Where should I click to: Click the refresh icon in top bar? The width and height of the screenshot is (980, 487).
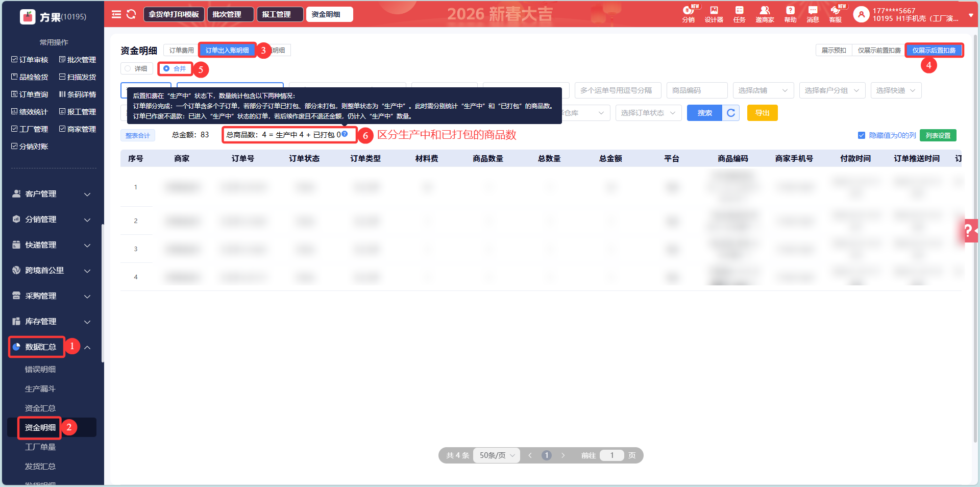(131, 14)
